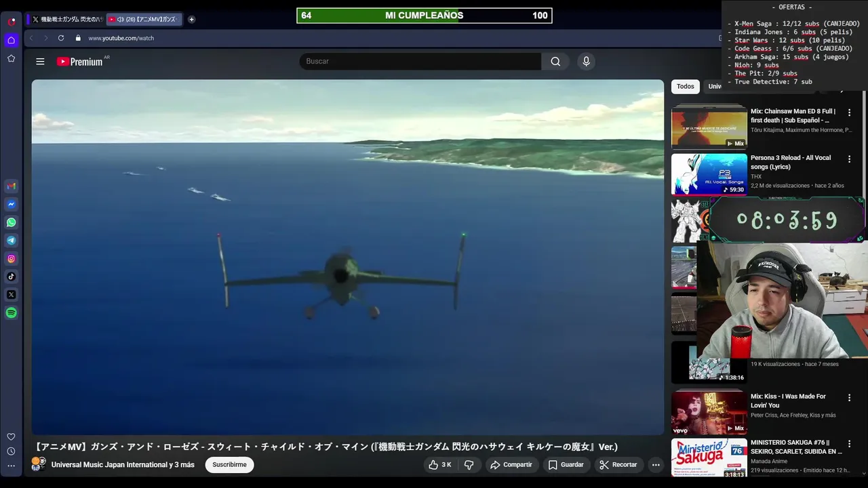Open title 'Mix: Kiss - I Was Made For Lovin' You'
Image resolution: width=868 pixels, height=488 pixels.
click(788, 401)
